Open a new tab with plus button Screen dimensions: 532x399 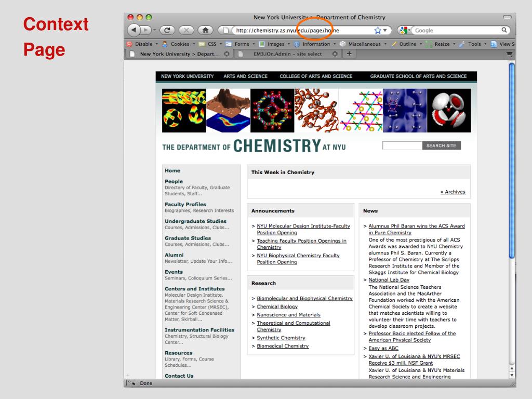pos(349,54)
